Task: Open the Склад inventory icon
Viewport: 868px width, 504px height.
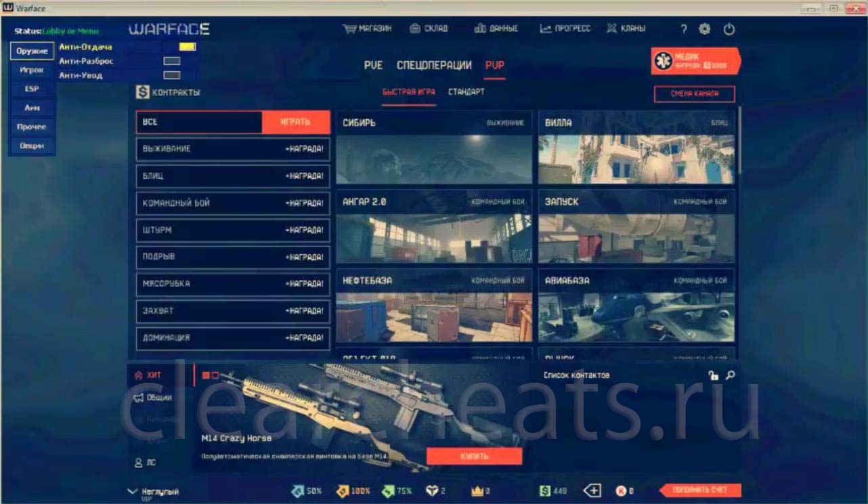Action: click(415, 29)
